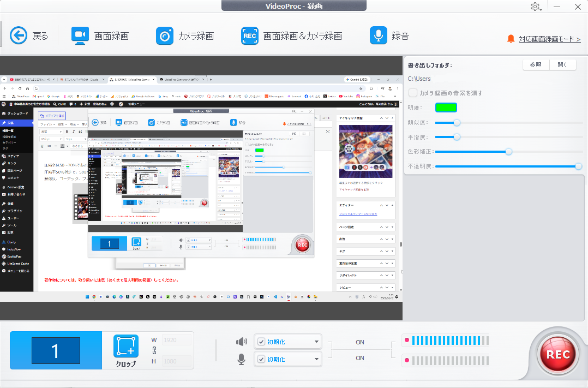Viewport: 588px width, 388px height.
Task: Click the speaker audio level meter
Action: tap(445, 341)
